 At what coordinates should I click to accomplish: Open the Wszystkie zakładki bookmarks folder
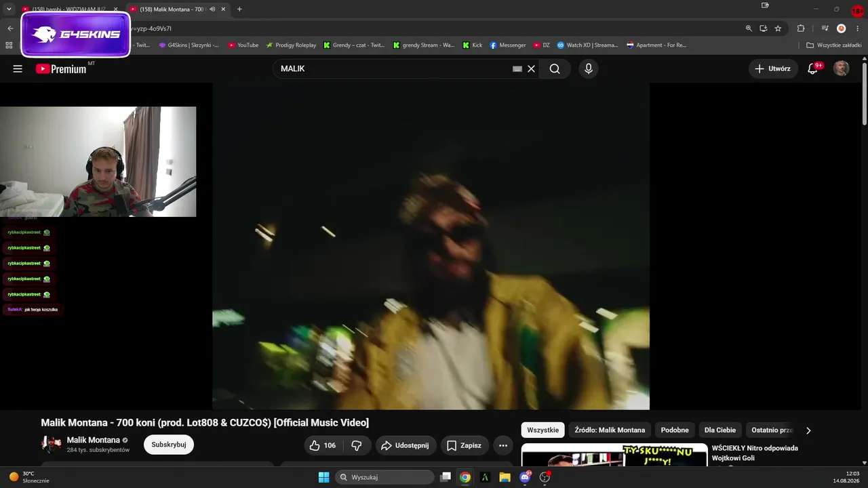click(x=834, y=45)
